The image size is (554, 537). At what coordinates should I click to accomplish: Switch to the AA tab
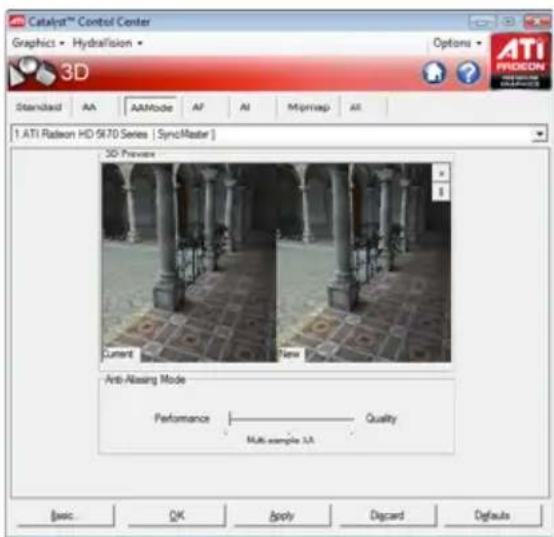89,107
